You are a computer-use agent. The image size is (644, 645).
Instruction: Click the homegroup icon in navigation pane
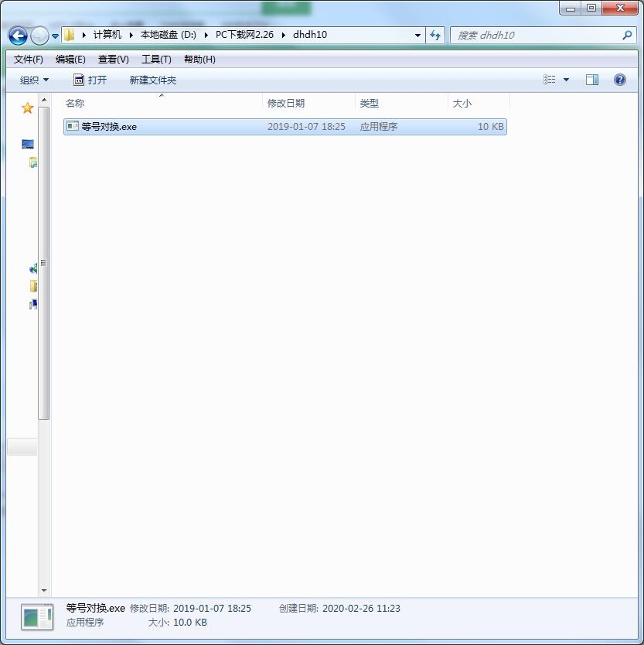tap(33, 268)
